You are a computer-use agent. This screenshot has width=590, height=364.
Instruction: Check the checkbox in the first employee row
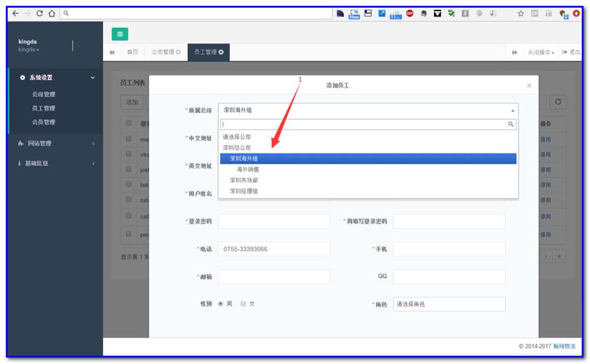tap(129, 139)
